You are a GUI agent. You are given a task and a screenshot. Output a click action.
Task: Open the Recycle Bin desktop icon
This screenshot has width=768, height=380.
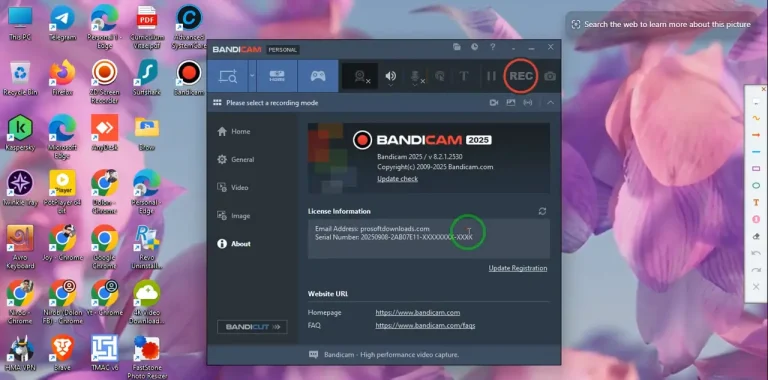point(20,77)
